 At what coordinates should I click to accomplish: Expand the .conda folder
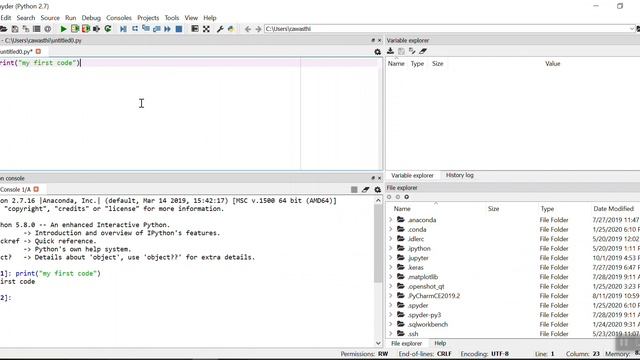391,229
